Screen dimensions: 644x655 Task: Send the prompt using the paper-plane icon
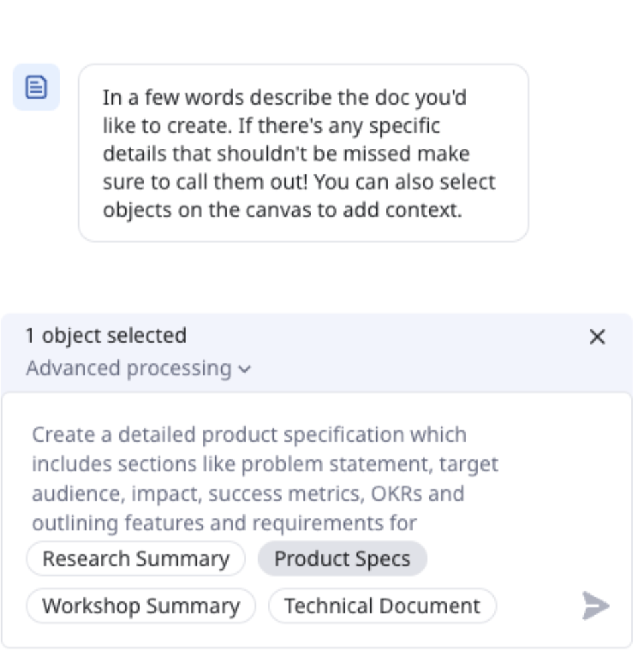tap(595, 606)
